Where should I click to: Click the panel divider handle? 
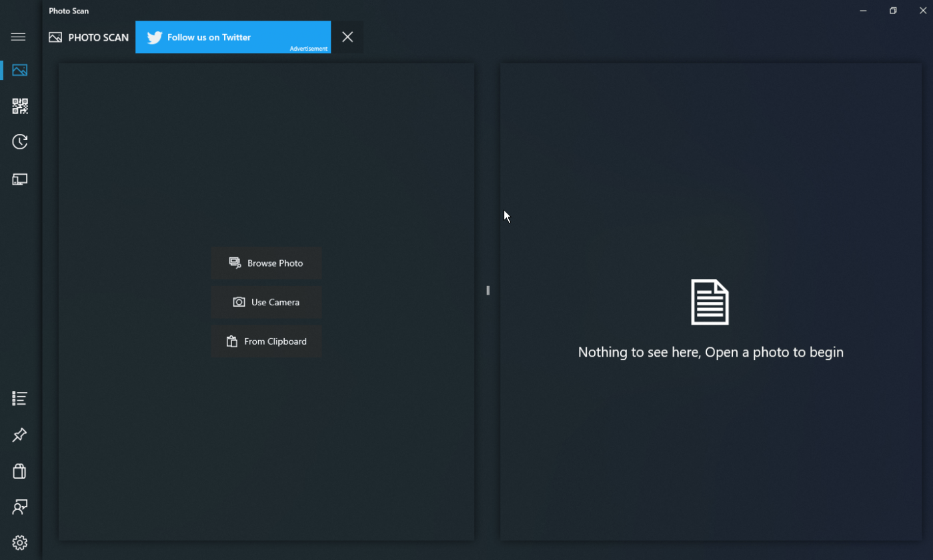(x=488, y=290)
